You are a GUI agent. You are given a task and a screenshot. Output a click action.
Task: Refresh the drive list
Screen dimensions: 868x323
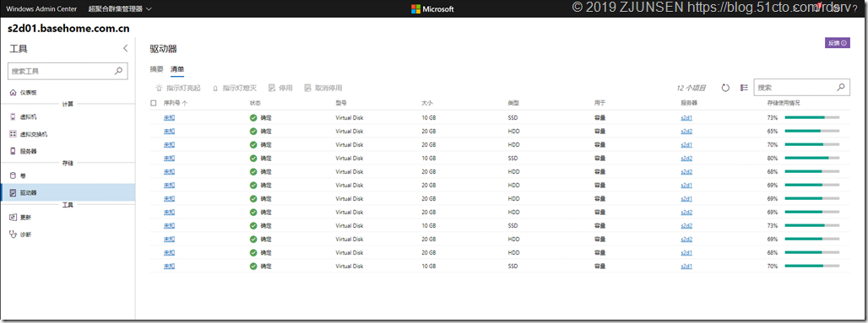tap(726, 88)
